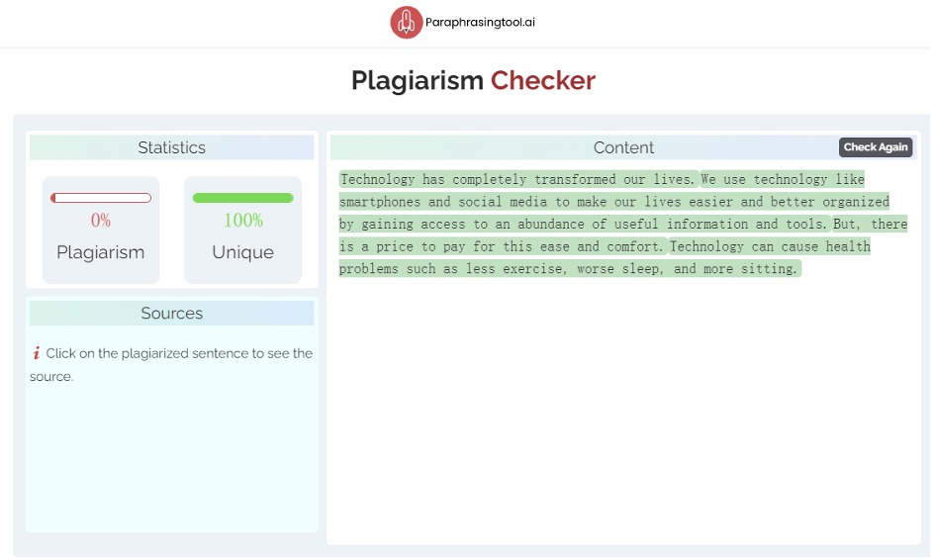Click the red info icon in Sources
Screen dimensions: 931x560
(x=36, y=353)
